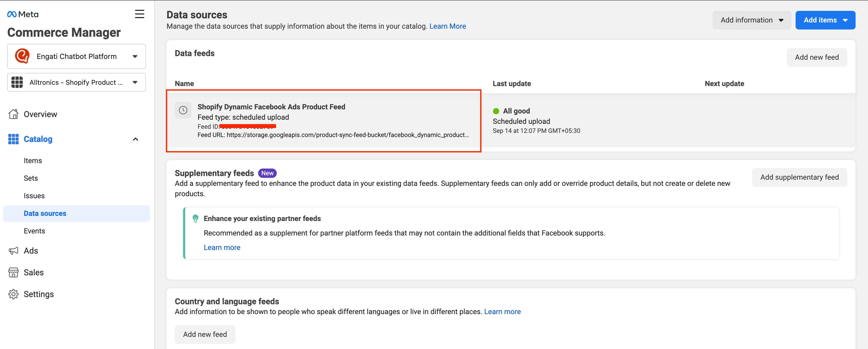Open Events under Catalog

pyautogui.click(x=34, y=231)
